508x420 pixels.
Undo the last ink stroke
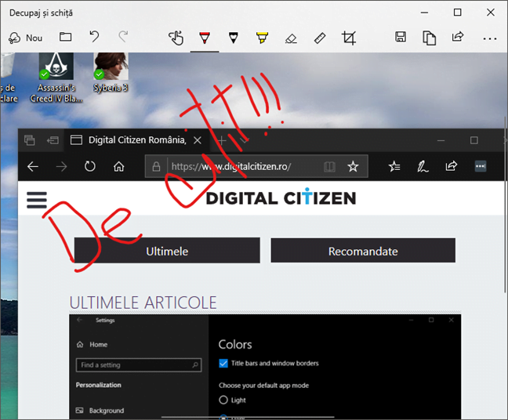[x=94, y=37]
